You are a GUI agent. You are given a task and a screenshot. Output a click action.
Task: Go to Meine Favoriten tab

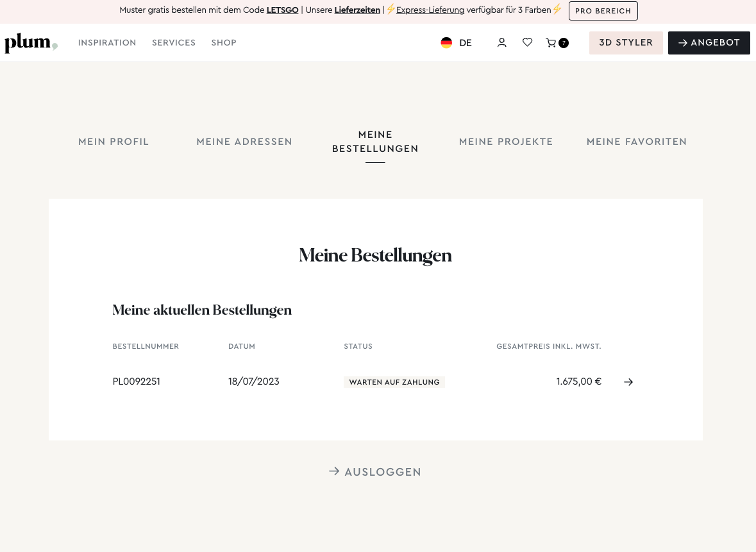pos(637,142)
